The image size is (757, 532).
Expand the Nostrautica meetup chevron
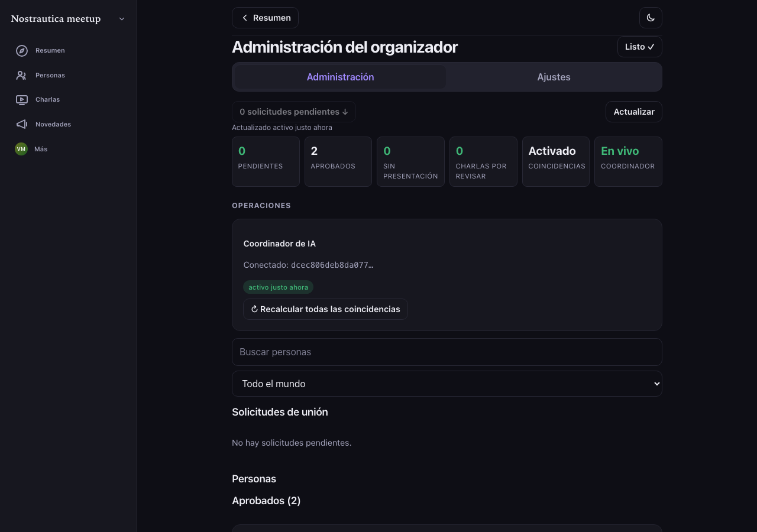pyautogui.click(x=122, y=19)
